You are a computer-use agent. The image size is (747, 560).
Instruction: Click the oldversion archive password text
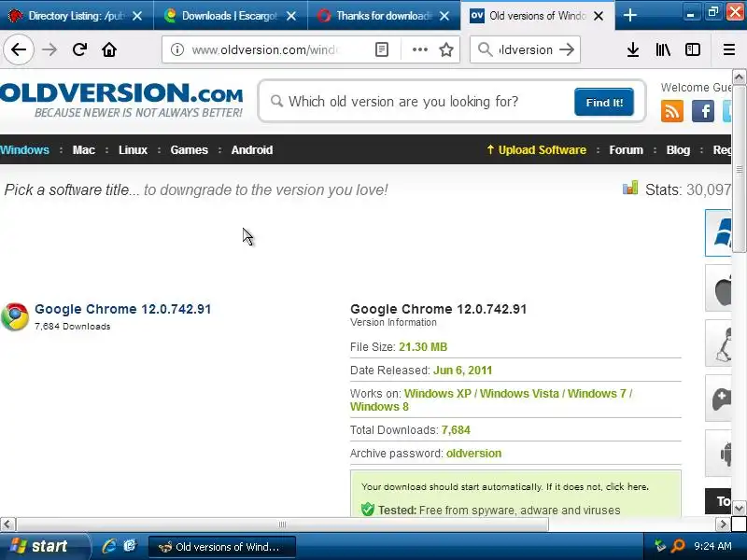(473, 454)
